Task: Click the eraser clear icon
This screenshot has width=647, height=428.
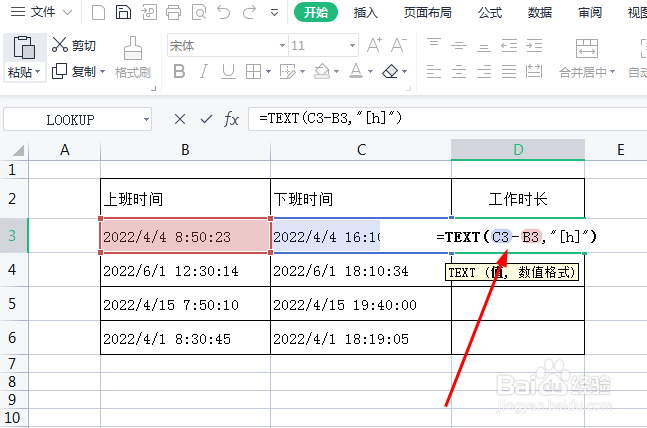Action: pyautogui.click(x=390, y=71)
